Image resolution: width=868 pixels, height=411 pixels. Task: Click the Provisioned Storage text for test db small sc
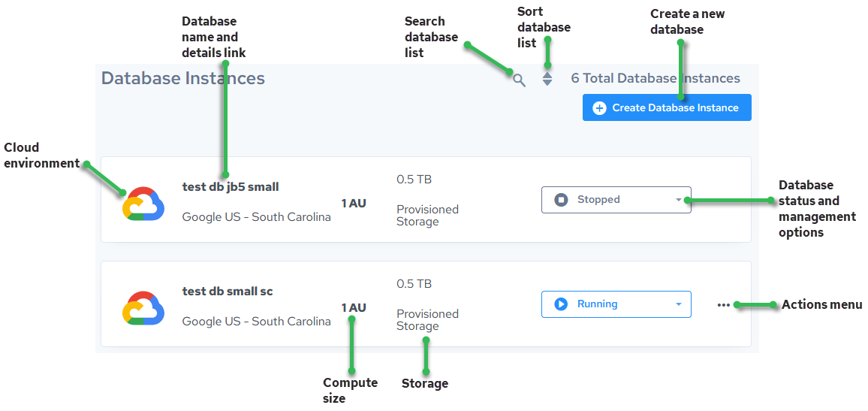click(427, 320)
